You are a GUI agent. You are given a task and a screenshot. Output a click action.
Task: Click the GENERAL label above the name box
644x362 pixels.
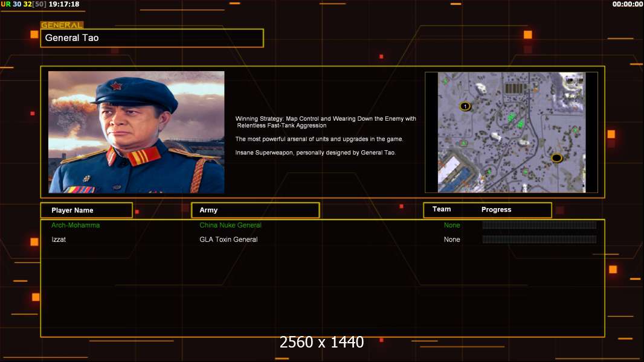62,25
